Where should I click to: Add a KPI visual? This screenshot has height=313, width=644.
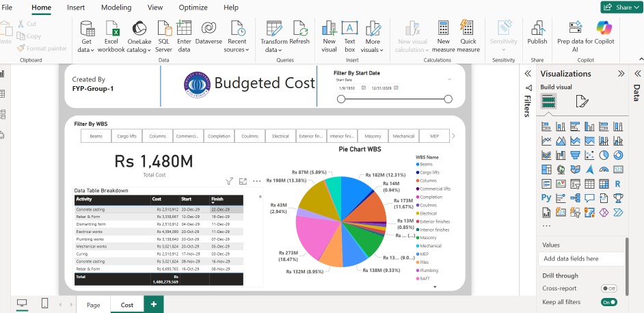pos(561,184)
